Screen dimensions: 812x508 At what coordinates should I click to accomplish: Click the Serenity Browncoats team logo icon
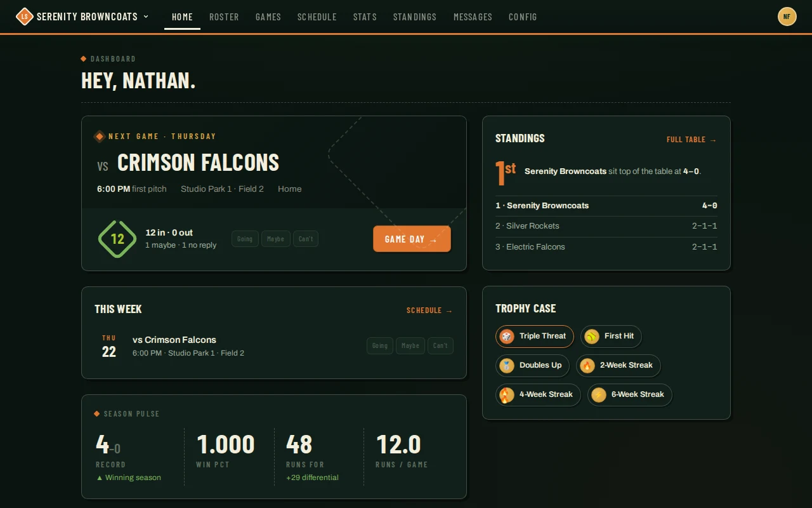[x=25, y=17]
